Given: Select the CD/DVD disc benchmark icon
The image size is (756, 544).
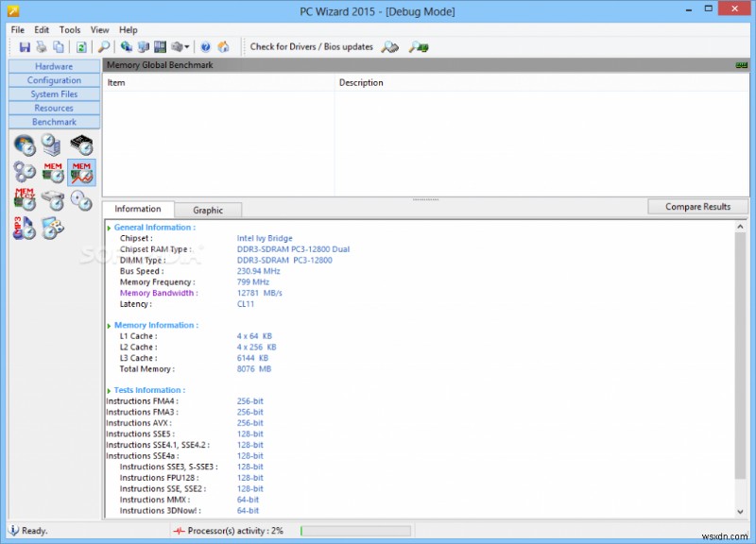Looking at the screenshot, I should 81,199.
